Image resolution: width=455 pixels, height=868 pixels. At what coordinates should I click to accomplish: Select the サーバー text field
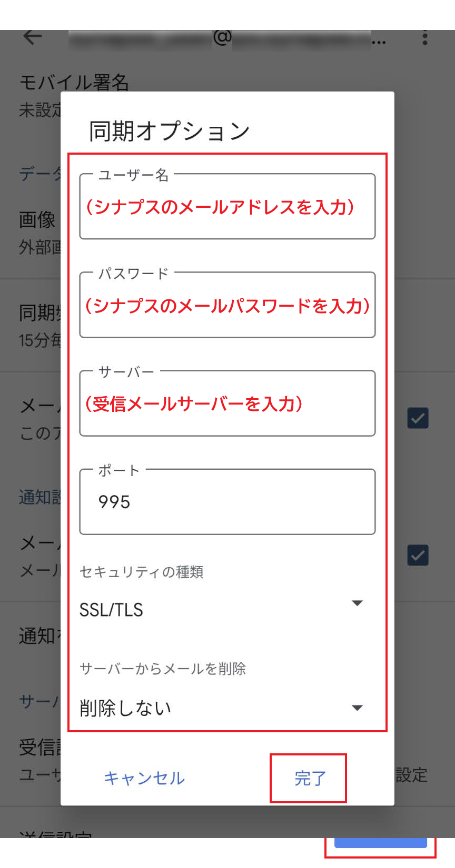pos(227,403)
